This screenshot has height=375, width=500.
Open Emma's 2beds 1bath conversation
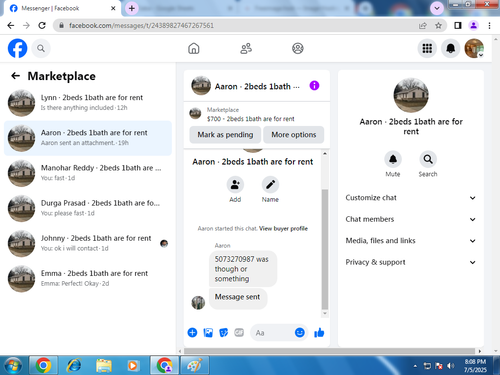tap(88, 279)
